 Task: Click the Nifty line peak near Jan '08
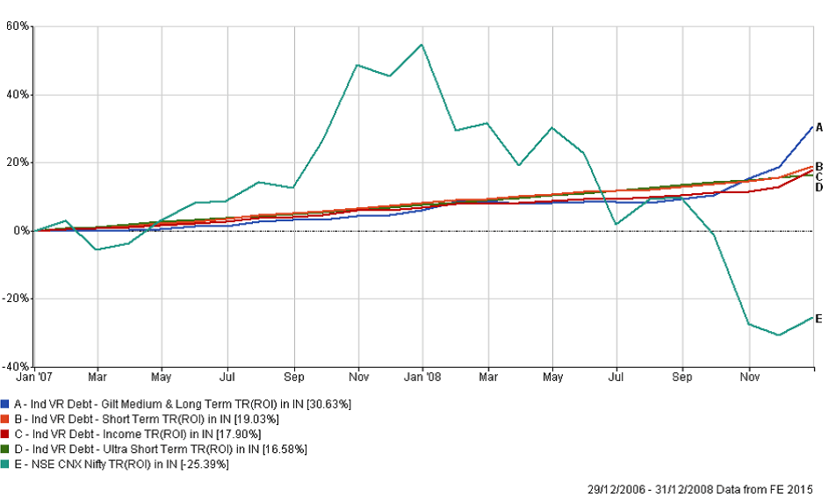click(x=422, y=44)
